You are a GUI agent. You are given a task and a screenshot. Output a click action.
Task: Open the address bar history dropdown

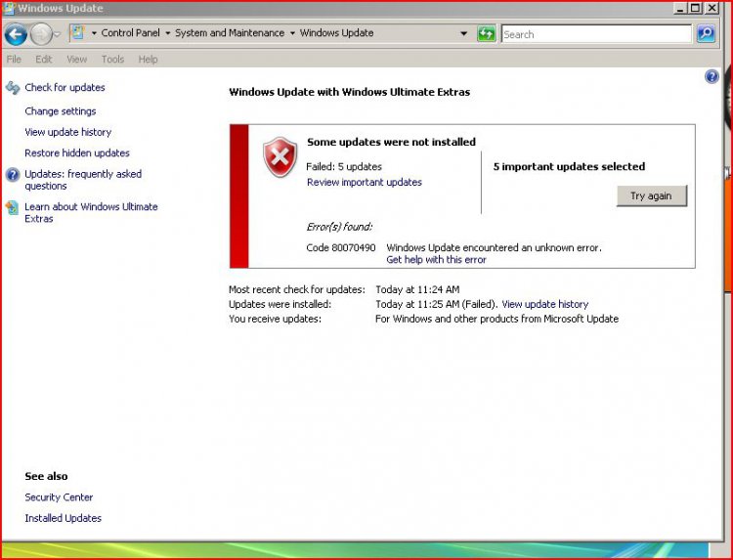pos(464,33)
